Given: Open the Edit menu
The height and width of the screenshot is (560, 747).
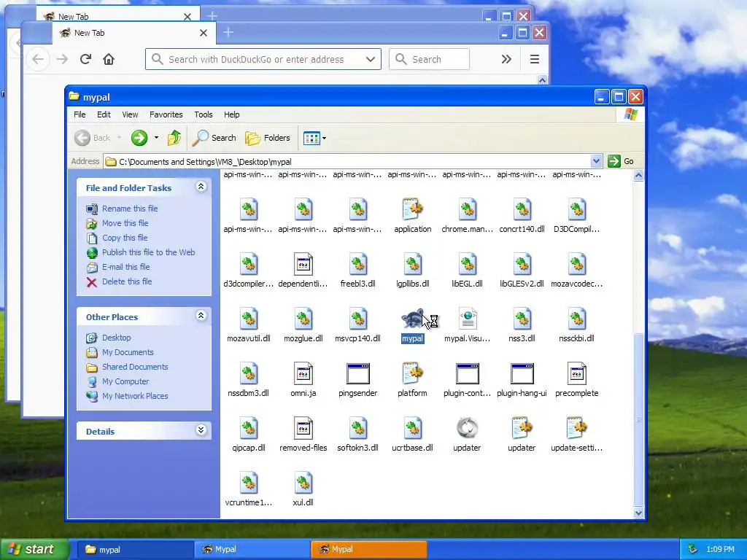Looking at the screenshot, I should coord(104,114).
